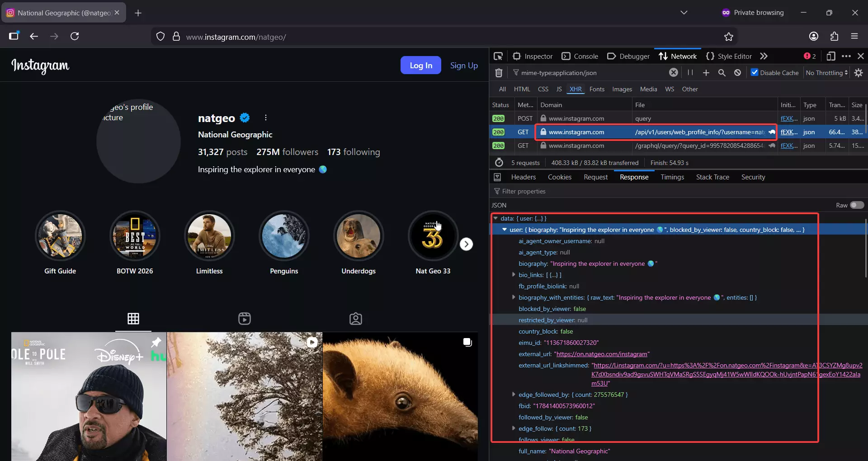Clear the mime-type filter input

coord(673,72)
